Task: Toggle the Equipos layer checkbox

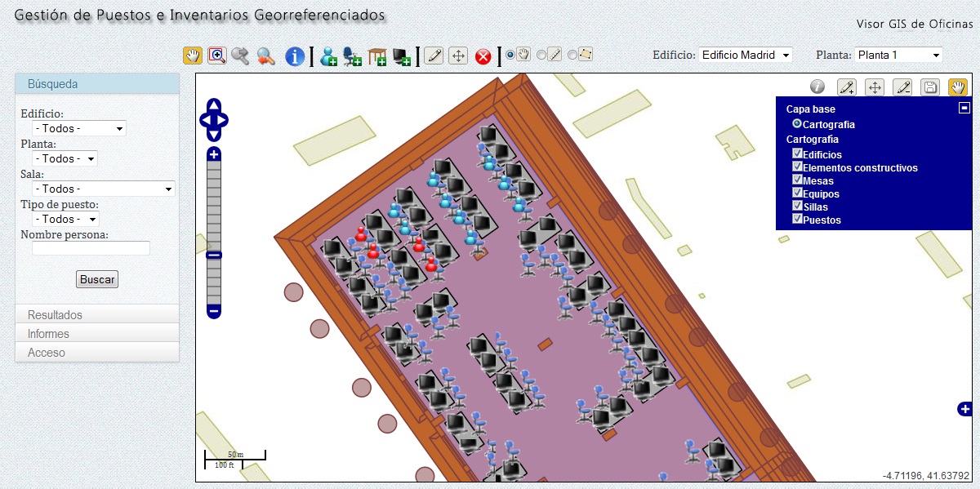Action: coord(797,193)
